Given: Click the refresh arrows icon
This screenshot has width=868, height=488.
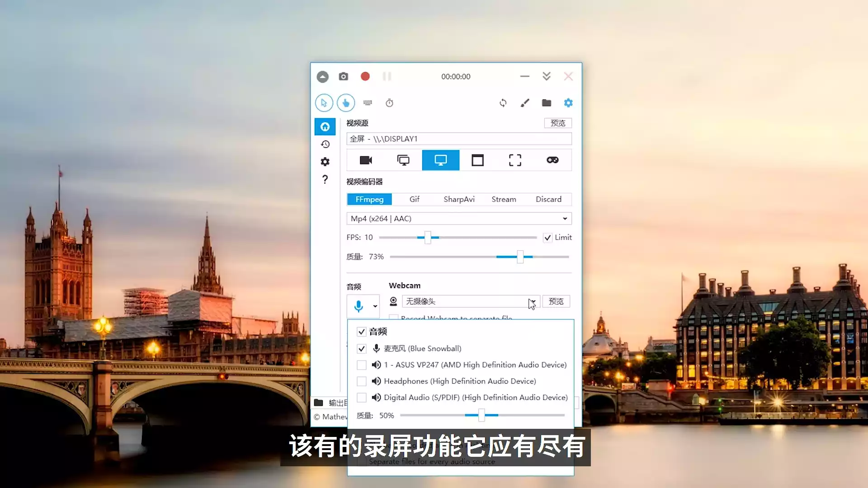Looking at the screenshot, I should (x=503, y=103).
